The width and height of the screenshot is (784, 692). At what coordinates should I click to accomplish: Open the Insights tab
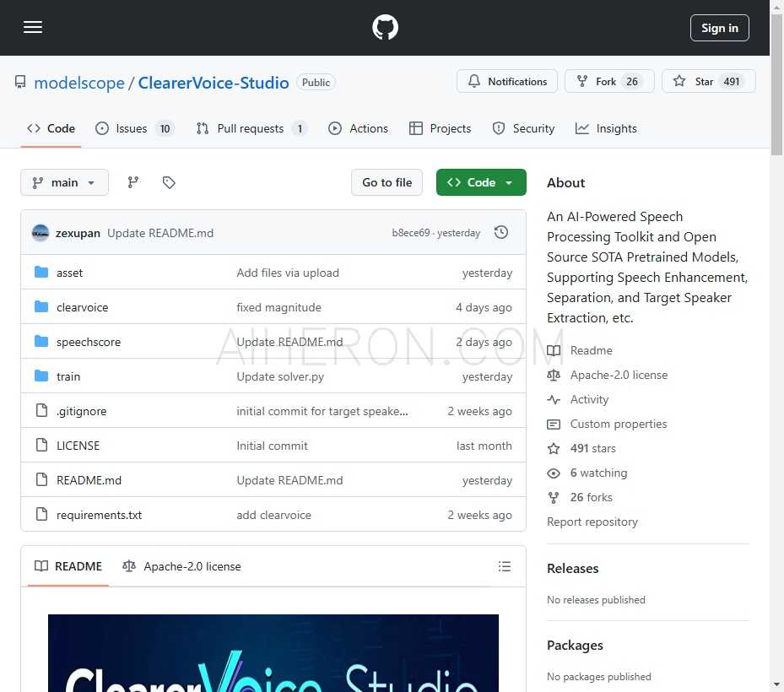click(x=606, y=128)
